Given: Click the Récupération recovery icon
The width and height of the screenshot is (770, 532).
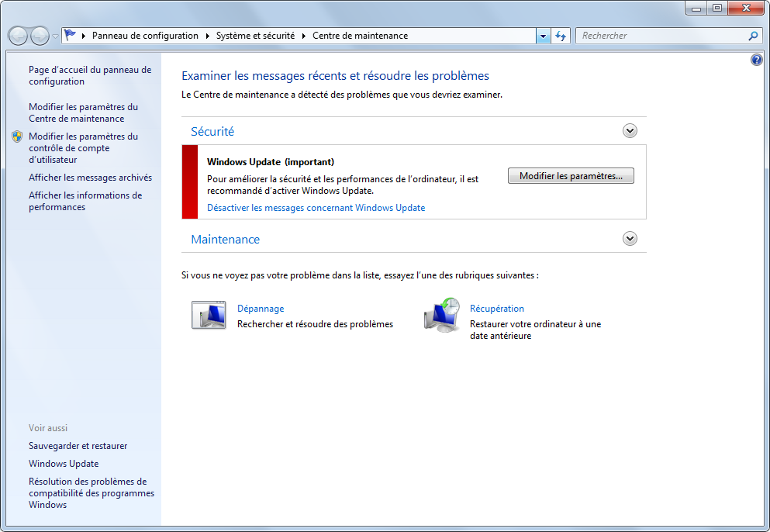Looking at the screenshot, I should pyautogui.click(x=441, y=315).
